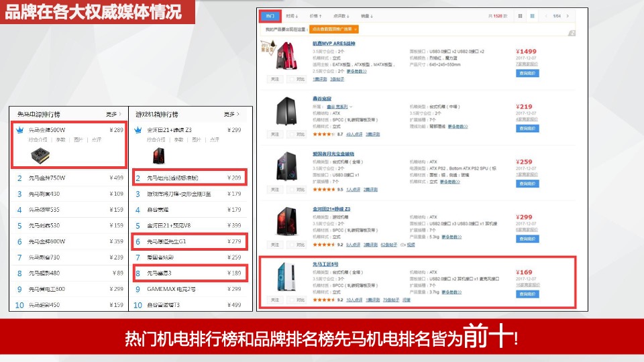Screen dimensions: 644x362
Task: Open 79条帖子 link on ¥169 product
Action: pyautogui.click(x=391, y=300)
